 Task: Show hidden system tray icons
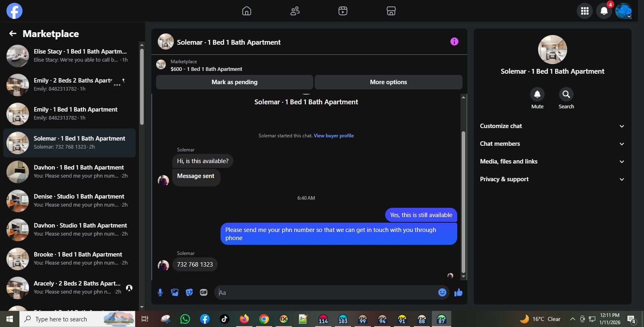pos(572,319)
